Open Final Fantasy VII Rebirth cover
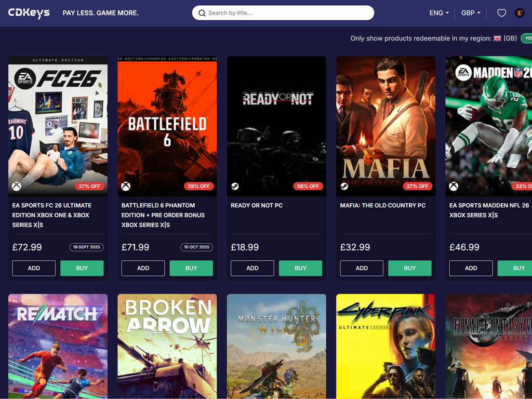Image resolution: width=532 pixels, height=399 pixels. tap(488, 347)
